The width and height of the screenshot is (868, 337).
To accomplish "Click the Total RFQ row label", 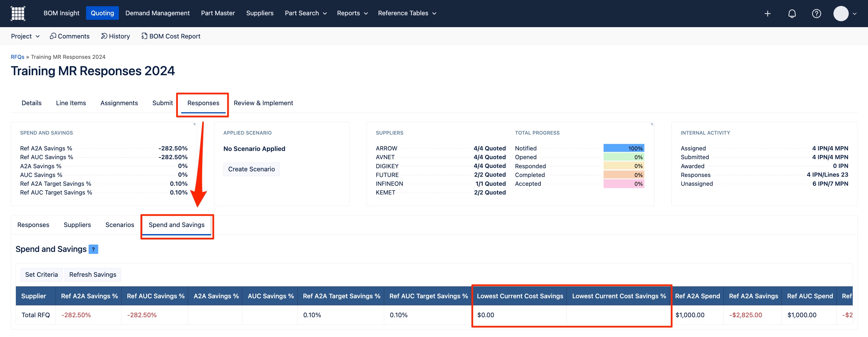I will point(35,315).
